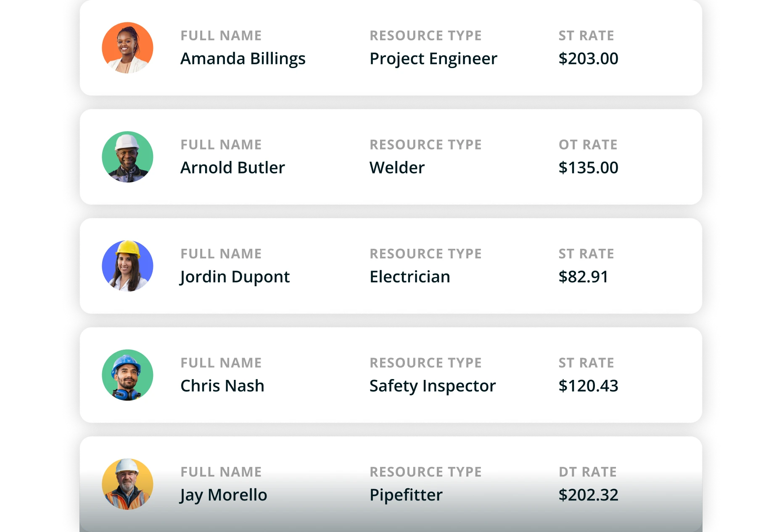
Task: Click Chris Nash's profile avatar
Action: 127,375
